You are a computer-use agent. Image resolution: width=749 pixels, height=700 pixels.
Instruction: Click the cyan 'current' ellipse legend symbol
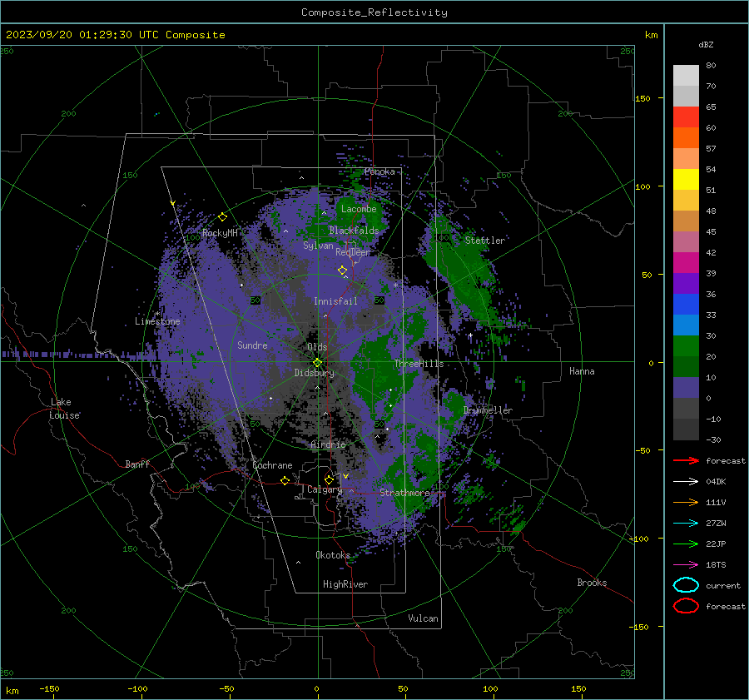point(686,585)
